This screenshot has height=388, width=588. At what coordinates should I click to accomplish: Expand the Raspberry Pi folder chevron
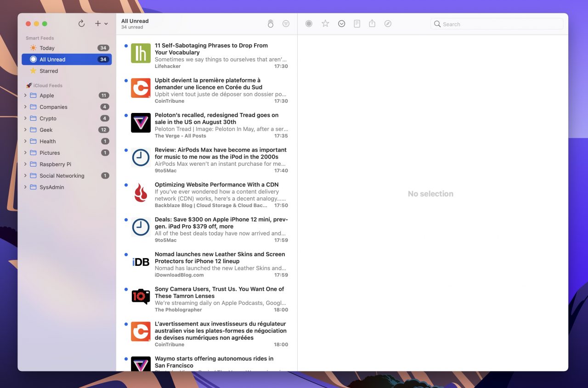25,164
